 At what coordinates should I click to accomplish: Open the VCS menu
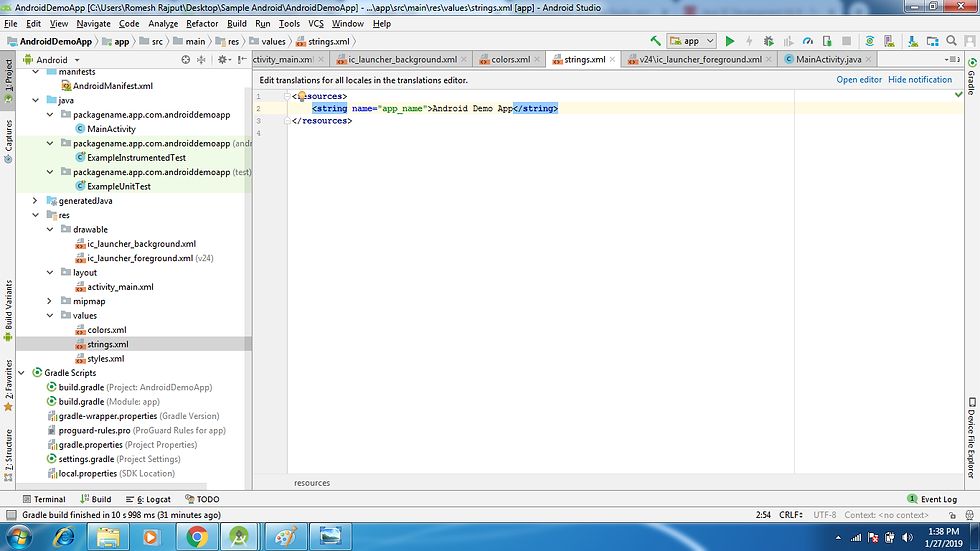(x=316, y=24)
